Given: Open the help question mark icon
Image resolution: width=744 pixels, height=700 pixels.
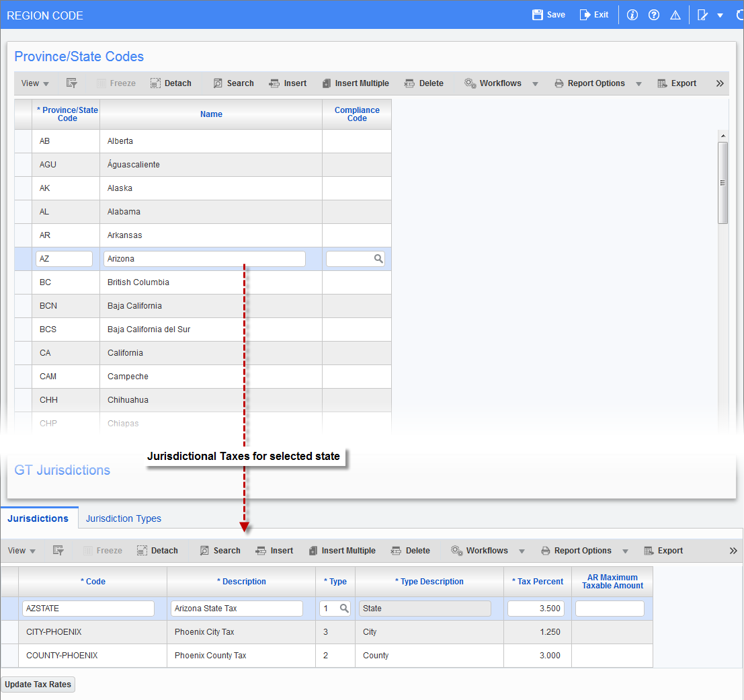Looking at the screenshot, I should point(654,15).
